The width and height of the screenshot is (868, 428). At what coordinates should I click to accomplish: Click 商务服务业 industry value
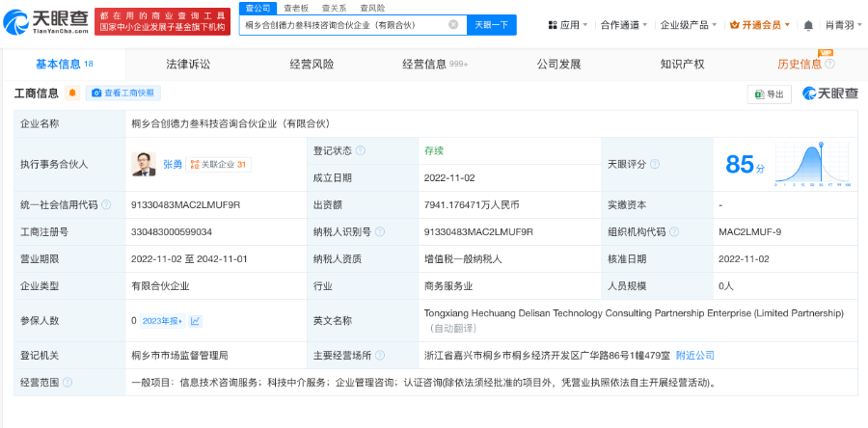(x=448, y=286)
